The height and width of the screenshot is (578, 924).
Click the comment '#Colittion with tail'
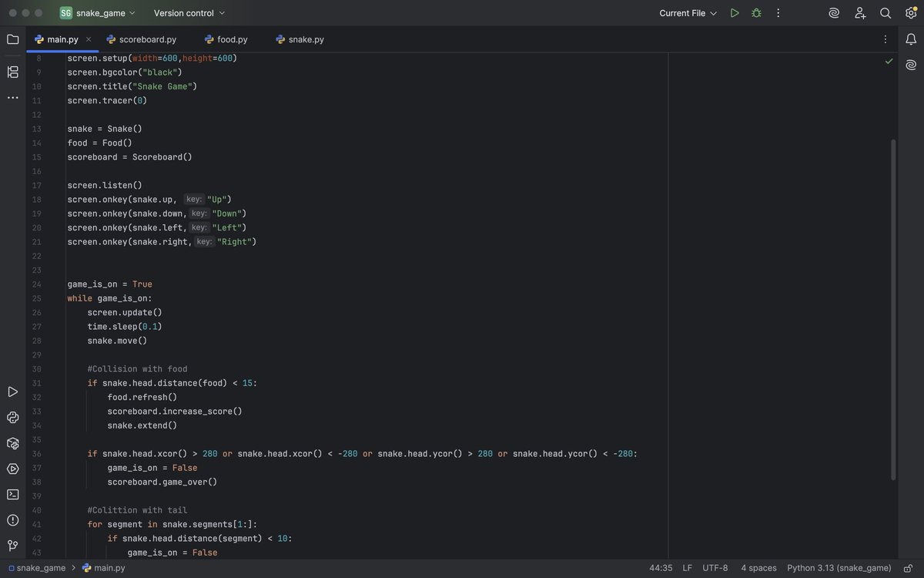pos(137,510)
